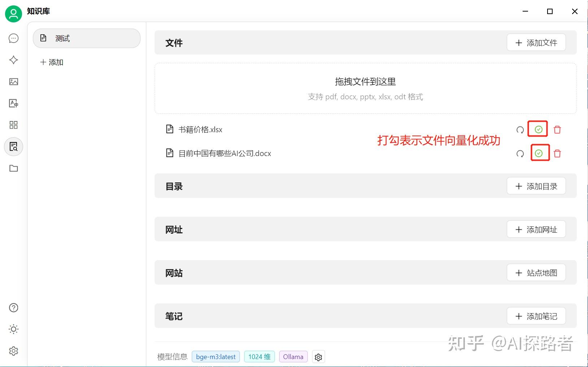Open knowledge base settings gear near Ollama
This screenshot has height=367, width=588.
coord(318,357)
